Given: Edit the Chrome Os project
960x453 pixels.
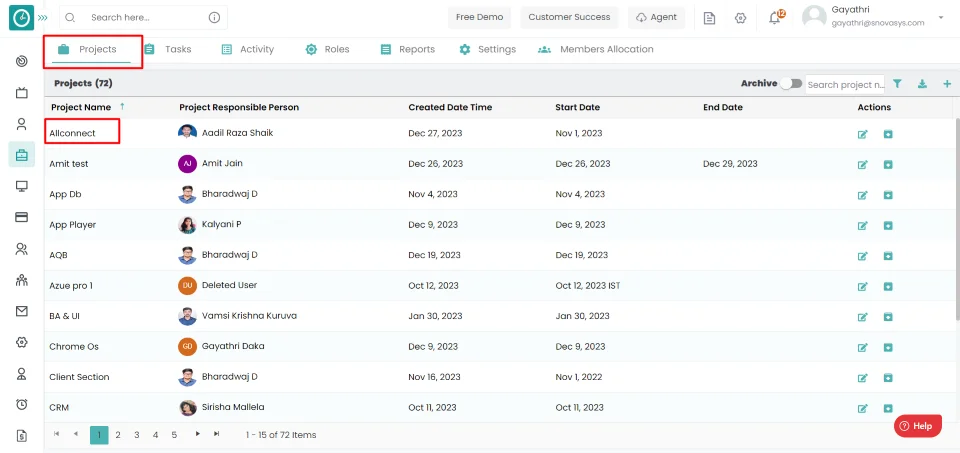Looking at the screenshot, I should (863, 347).
